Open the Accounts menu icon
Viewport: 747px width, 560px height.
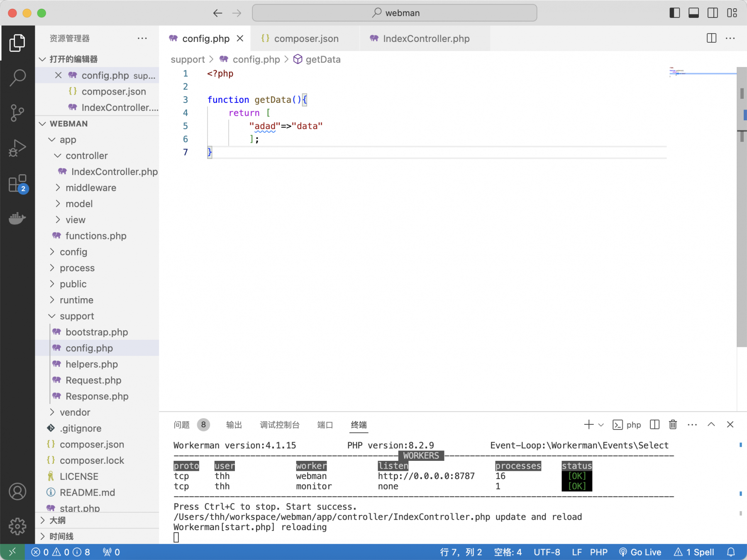(17, 492)
